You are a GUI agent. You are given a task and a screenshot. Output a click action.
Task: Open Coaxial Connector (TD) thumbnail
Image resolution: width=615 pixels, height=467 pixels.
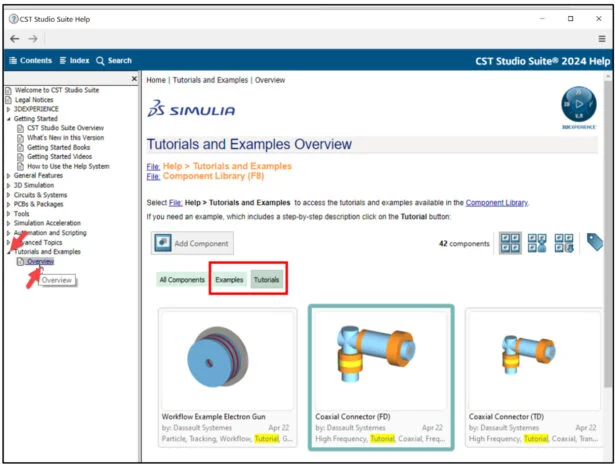tap(534, 360)
